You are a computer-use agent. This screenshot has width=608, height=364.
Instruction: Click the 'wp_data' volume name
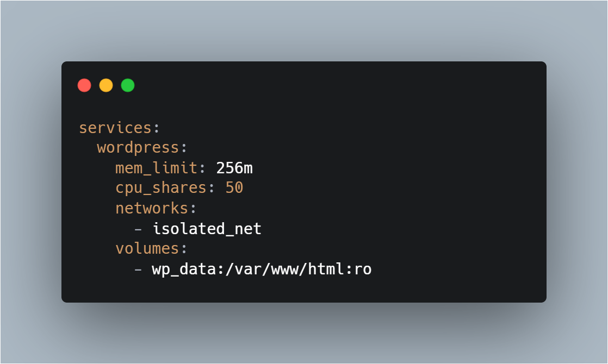(184, 269)
